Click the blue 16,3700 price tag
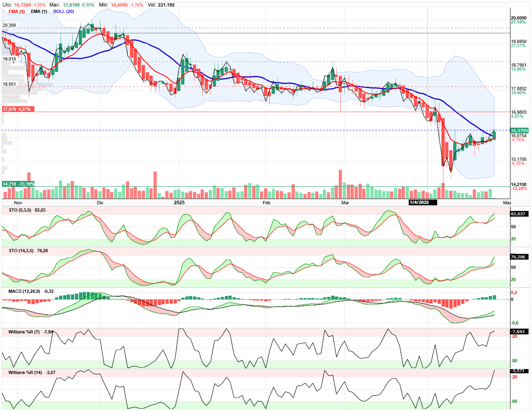Image resolution: width=532 pixels, height=411 pixels. tap(519, 131)
